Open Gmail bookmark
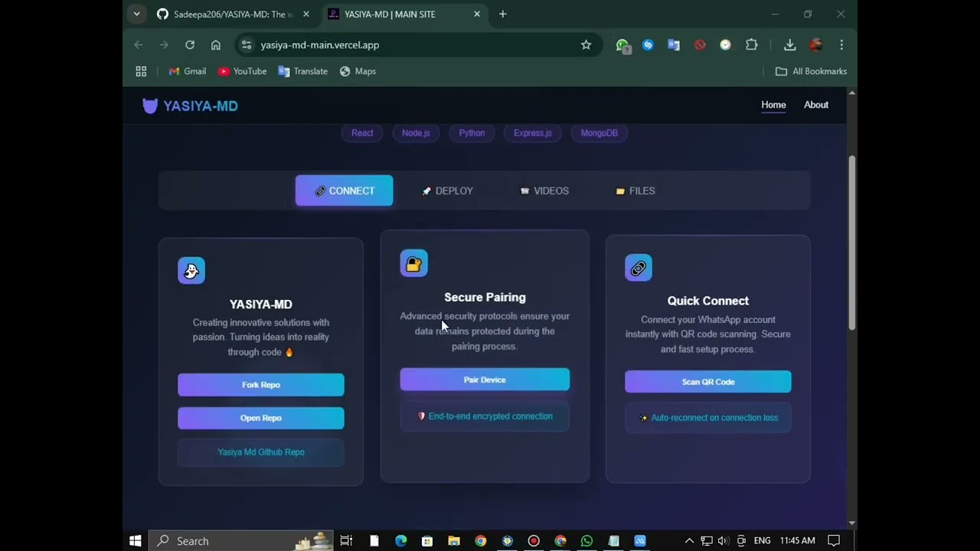The width and height of the screenshot is (980, 551). [187, 71]
